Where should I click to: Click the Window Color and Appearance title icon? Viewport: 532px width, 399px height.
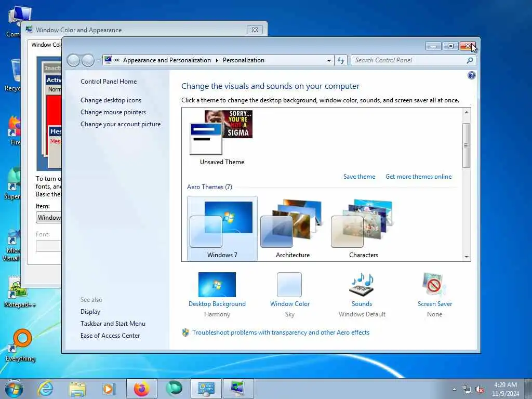tap(29, 29)
